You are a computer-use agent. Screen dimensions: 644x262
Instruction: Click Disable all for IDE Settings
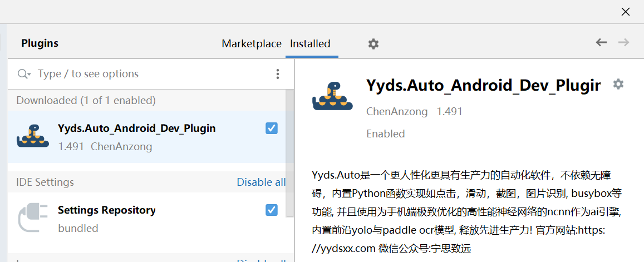pyautogui.click(x=261, y=182)
